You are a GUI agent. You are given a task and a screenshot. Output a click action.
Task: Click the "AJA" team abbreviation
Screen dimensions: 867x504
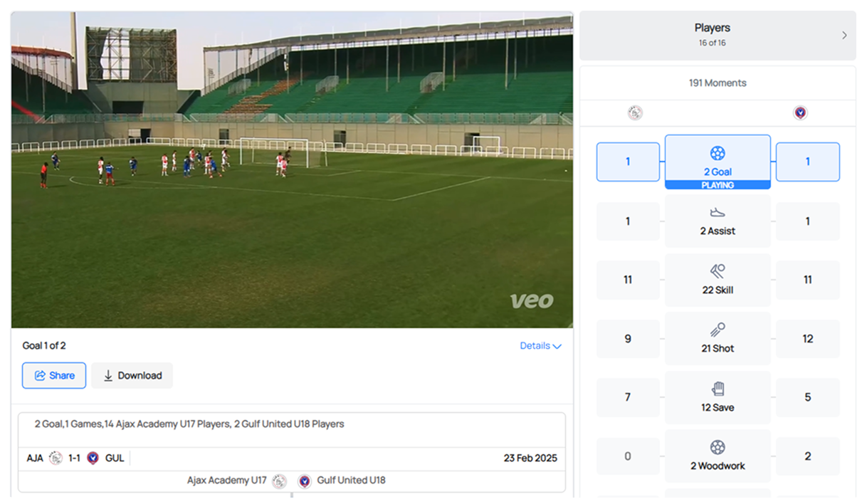click(x=35, y=458)
